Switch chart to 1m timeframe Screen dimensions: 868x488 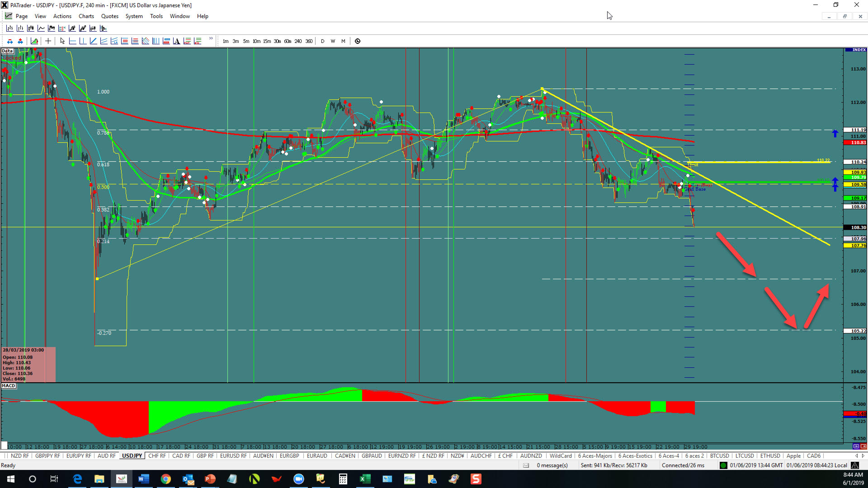225,41
